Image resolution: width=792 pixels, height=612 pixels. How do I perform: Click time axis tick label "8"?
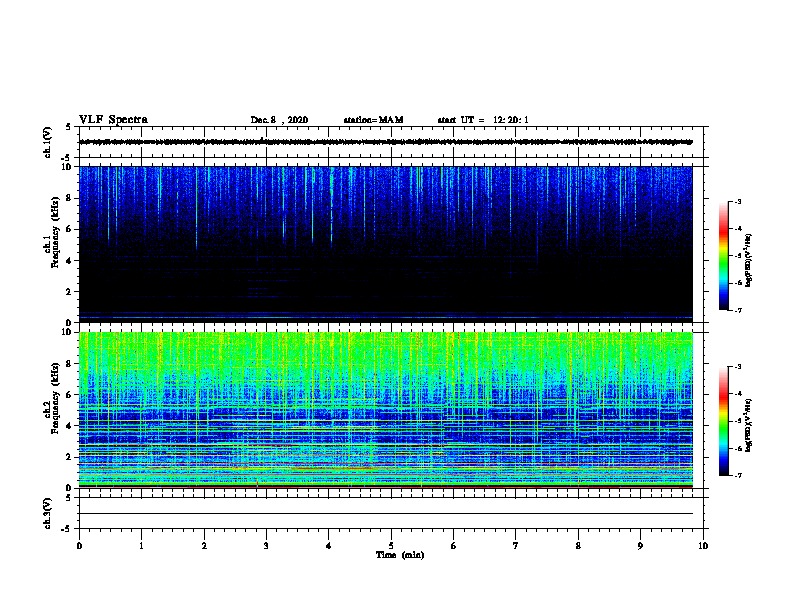pyautogui.click(x=578, y=545)
